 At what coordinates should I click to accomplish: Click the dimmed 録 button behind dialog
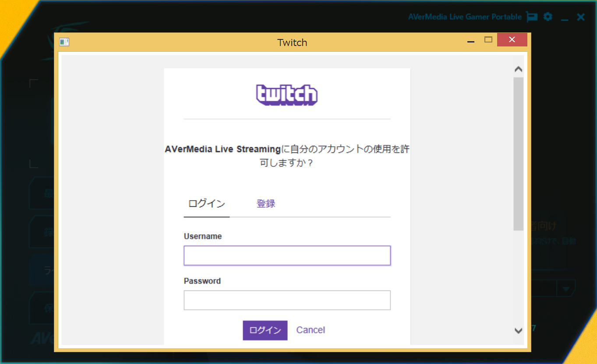pos(43,232)
